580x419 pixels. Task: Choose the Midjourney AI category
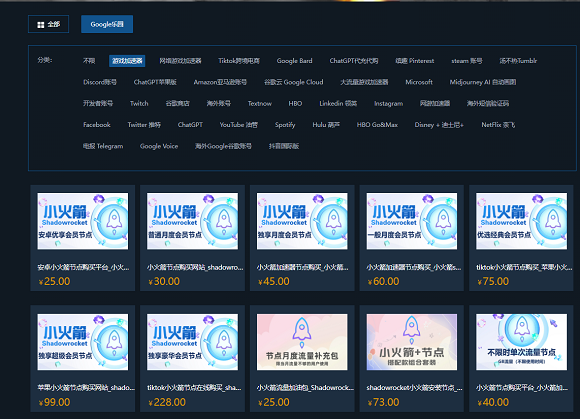coord(483,82)
